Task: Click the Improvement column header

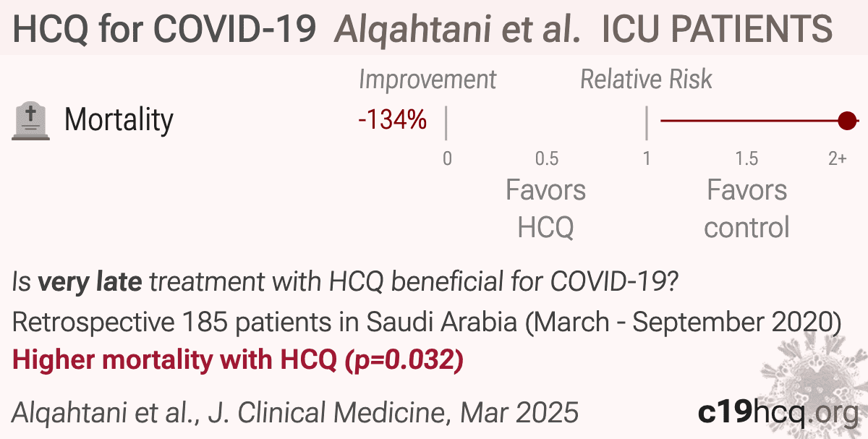Action: pyautogui.click(x=427, y=80)
